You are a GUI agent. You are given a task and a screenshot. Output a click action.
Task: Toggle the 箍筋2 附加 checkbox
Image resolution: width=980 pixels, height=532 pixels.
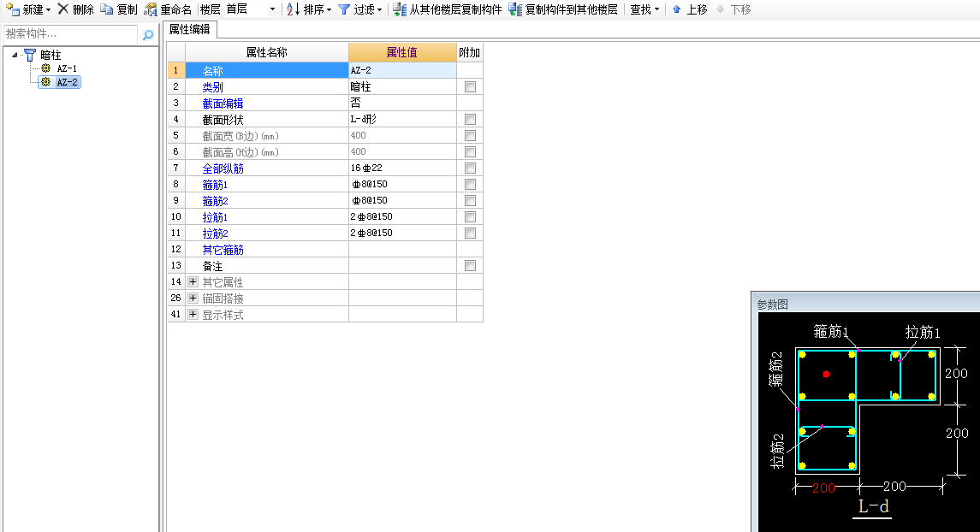470,200
